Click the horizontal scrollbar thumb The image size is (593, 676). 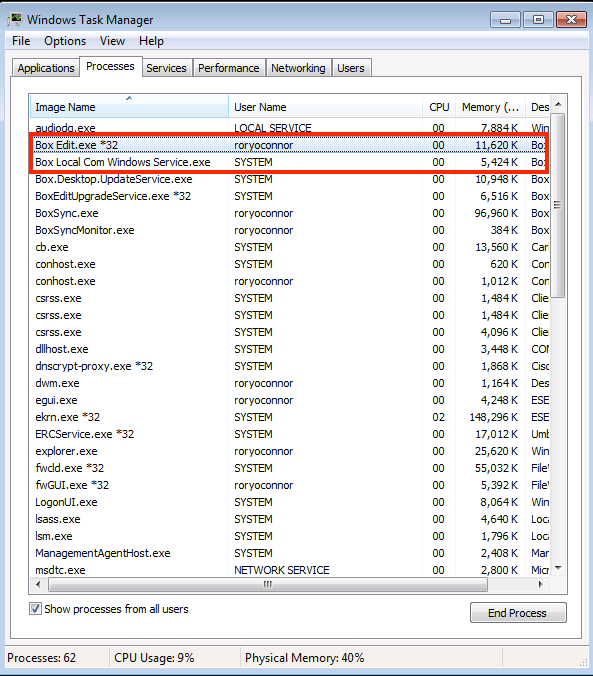coord(268,585)
